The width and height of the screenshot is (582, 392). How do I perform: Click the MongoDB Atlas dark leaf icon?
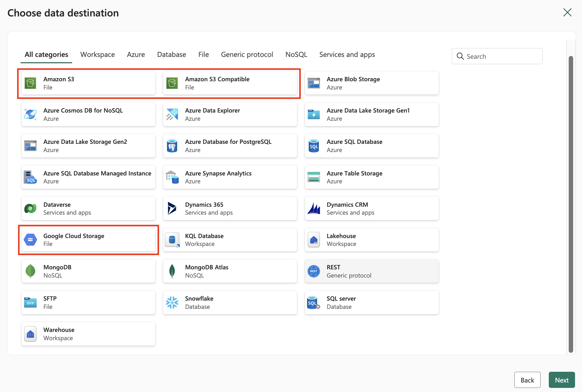172,271
